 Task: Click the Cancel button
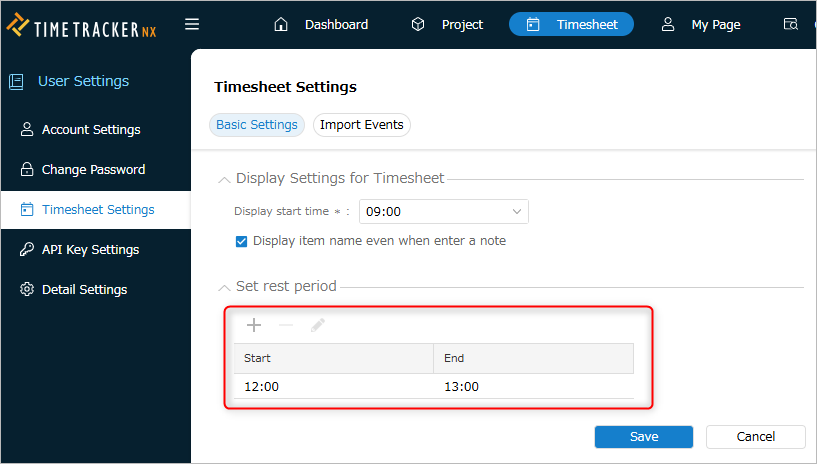tap(756, 436)
